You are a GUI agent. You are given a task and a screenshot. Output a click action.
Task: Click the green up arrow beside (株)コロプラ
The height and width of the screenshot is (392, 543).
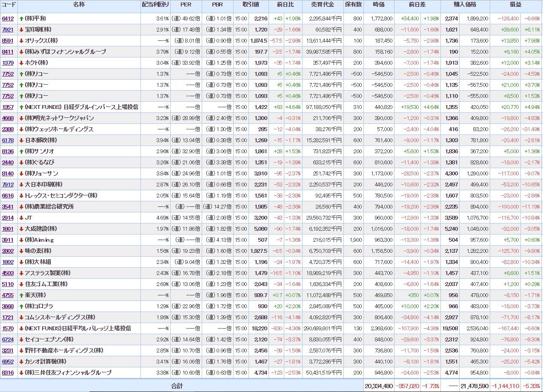(21, 306)
